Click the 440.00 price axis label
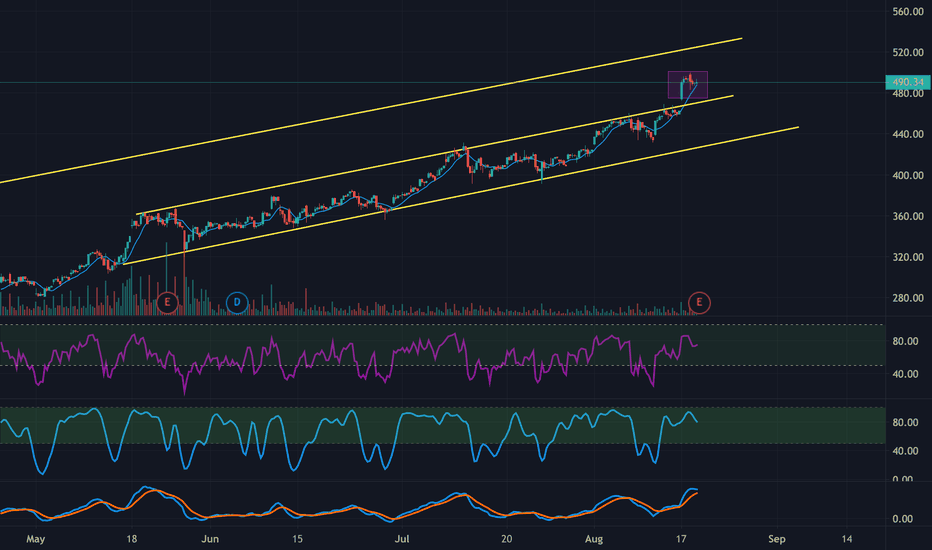Image resolution: width=932 pixels, height=550 pixels. (908, 134)
